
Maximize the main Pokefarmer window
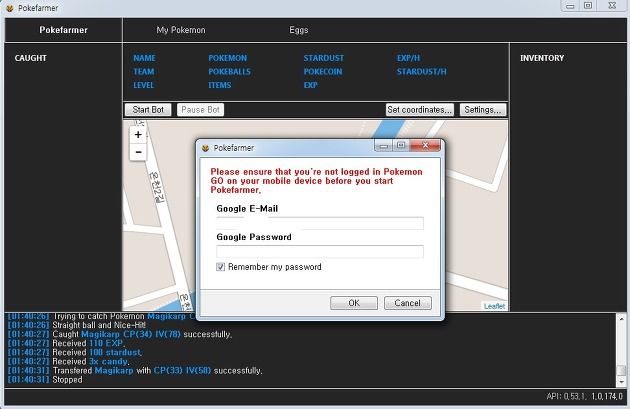588,6
